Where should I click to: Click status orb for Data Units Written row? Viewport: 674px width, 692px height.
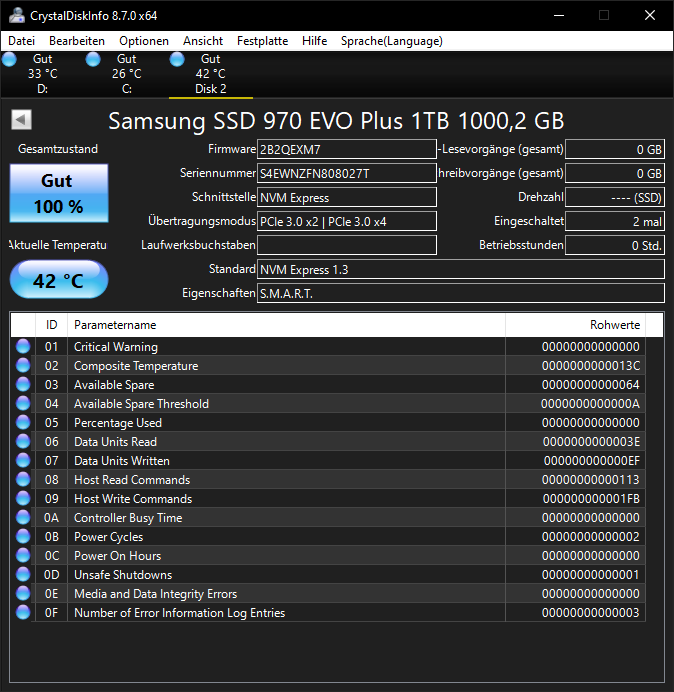[x=23, y=460]
